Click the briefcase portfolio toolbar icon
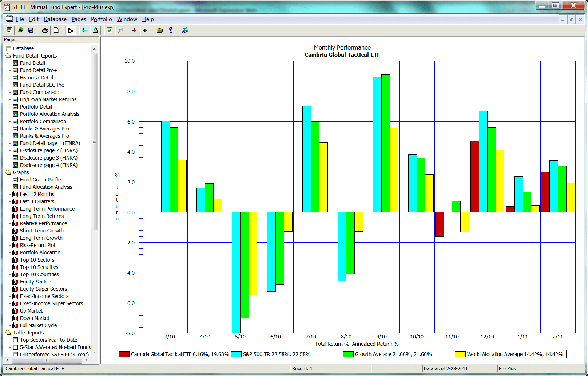This screenshot has height=376, width=588. tap(160, 30)
